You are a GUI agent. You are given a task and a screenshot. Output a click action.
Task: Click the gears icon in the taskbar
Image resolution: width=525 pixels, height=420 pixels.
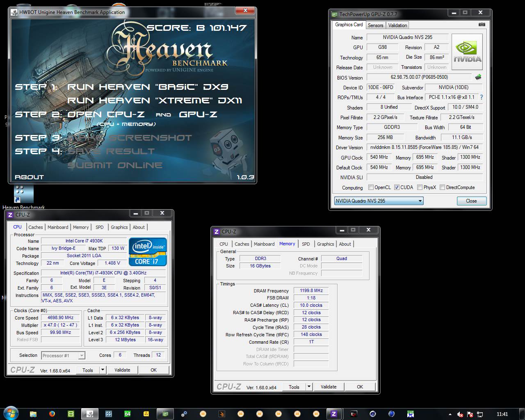click(x=184, y=414)
